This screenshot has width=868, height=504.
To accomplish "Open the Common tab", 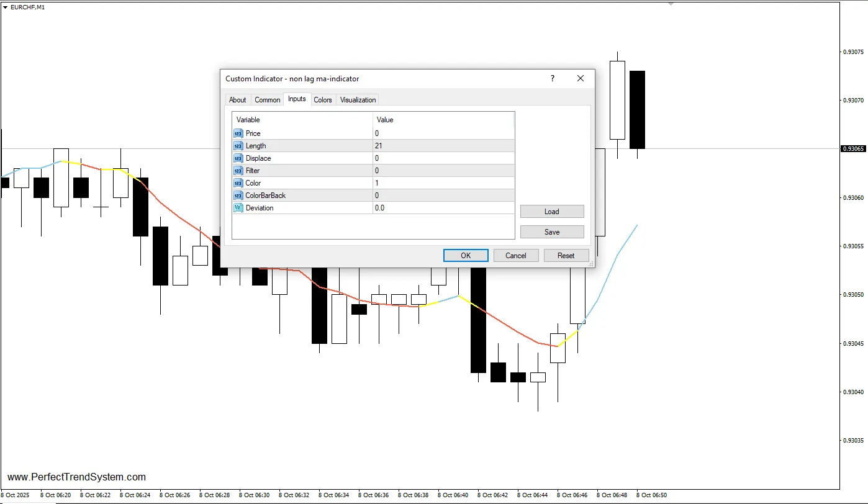I will [267, 100].
